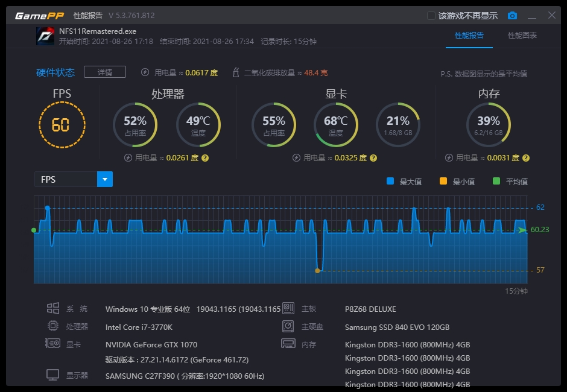Click the version V 5.3.761.812 text
The width and height of the screenshot is (567, 392).
(x=131, y=16)
